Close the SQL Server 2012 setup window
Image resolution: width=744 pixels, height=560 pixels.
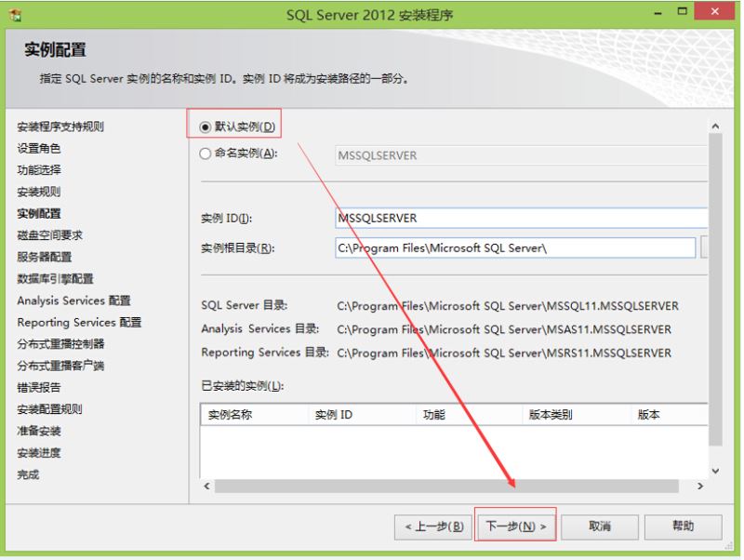coord(714,11)
